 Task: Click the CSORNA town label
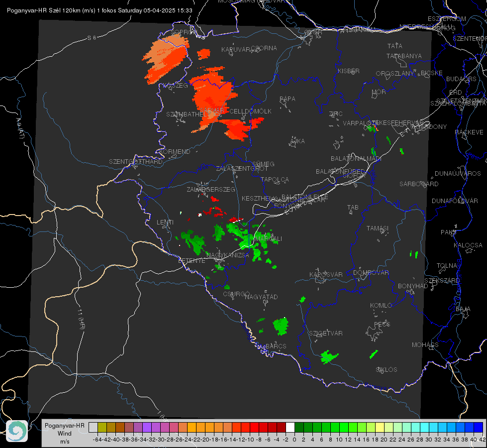tap(264, 48)
